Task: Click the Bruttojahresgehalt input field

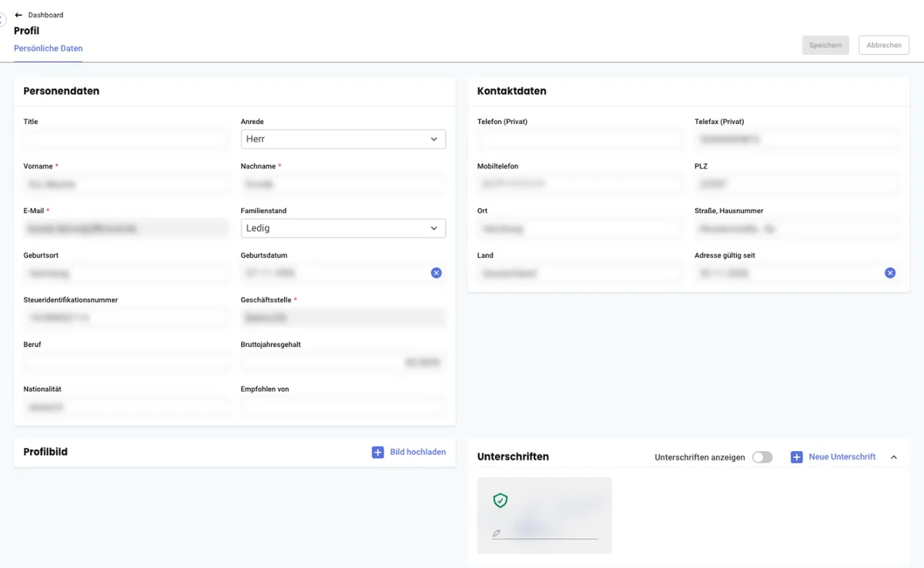Action: (343, 362)
